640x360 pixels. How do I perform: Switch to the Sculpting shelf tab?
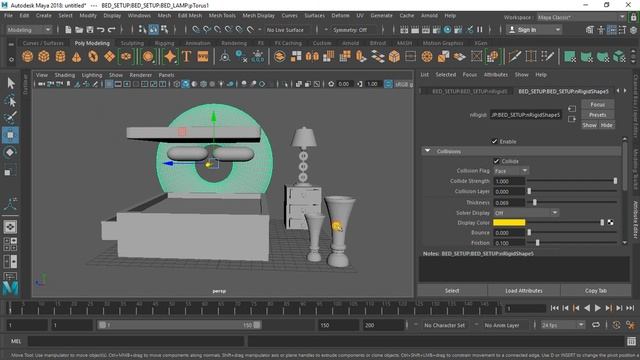click(x=132, y=43)
